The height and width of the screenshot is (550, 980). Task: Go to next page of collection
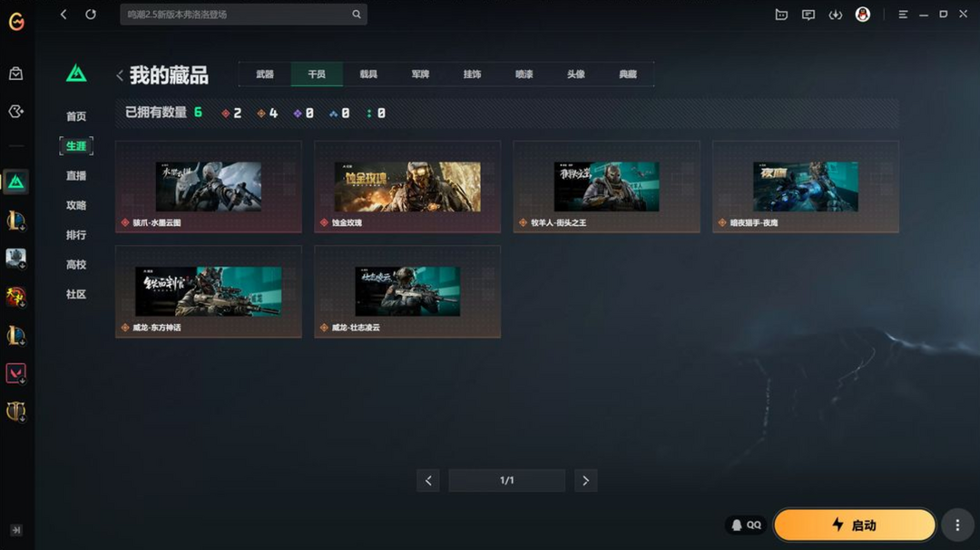585,481
